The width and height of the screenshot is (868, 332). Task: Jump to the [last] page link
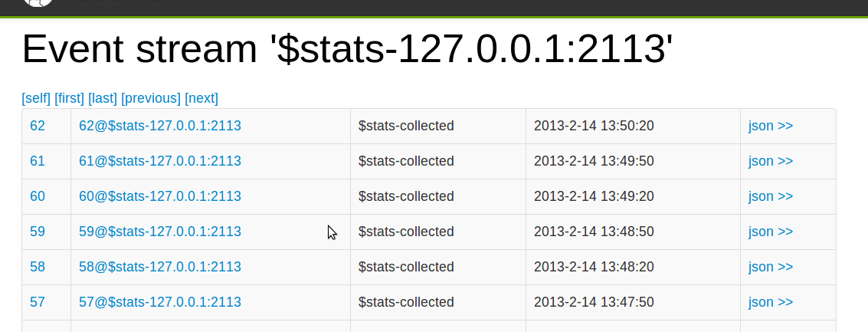pos(103,98)
